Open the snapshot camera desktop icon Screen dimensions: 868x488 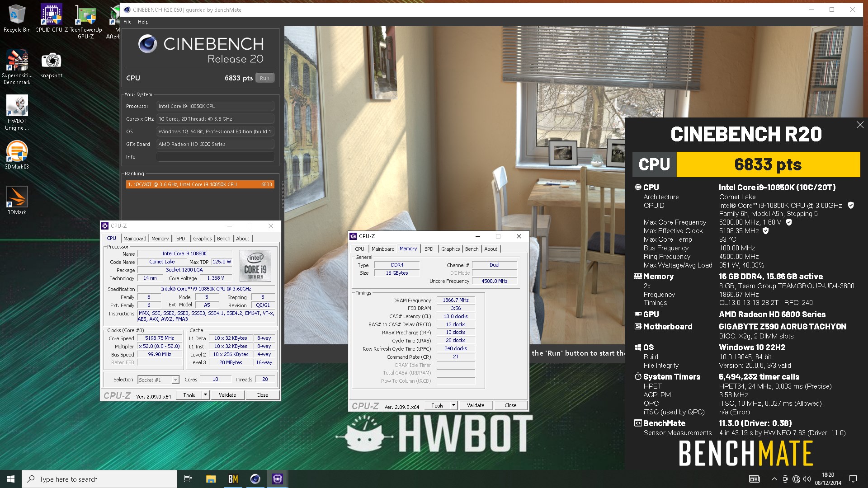(51, 64)
